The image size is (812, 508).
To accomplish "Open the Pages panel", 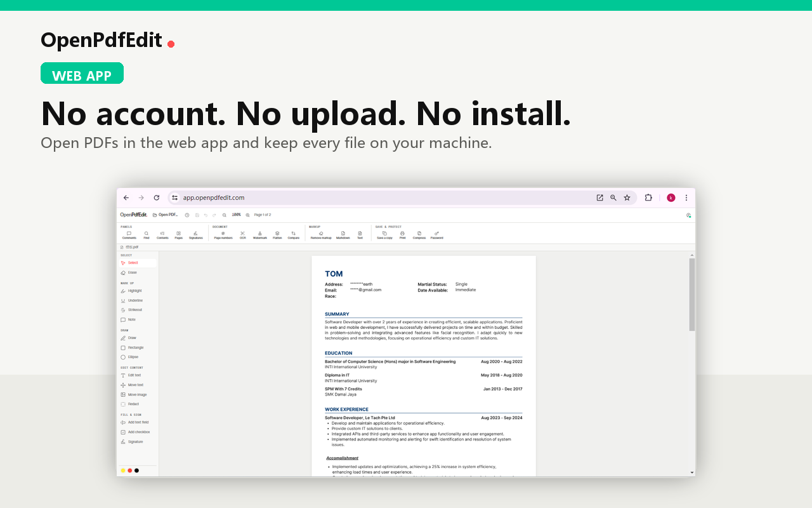I will [x=179, y=235].
